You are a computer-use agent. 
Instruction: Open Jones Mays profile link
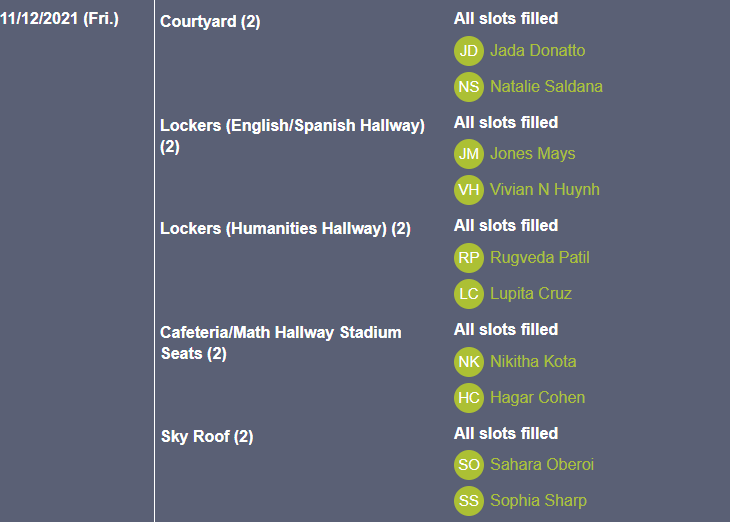pyautogui.click(x=532, y=154)
